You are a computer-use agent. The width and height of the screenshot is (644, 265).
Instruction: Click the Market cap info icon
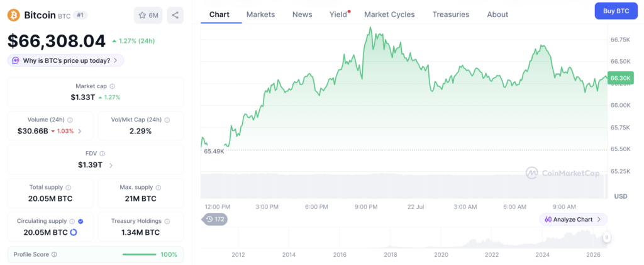pyautogui.click(x=112, y=86)
